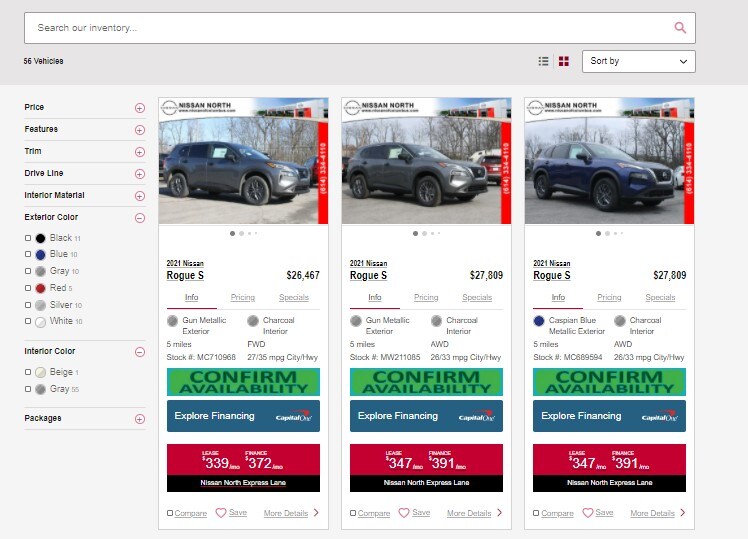Expand the Trim filter
This screenshot has width=748, height=539.
(140, 152)
